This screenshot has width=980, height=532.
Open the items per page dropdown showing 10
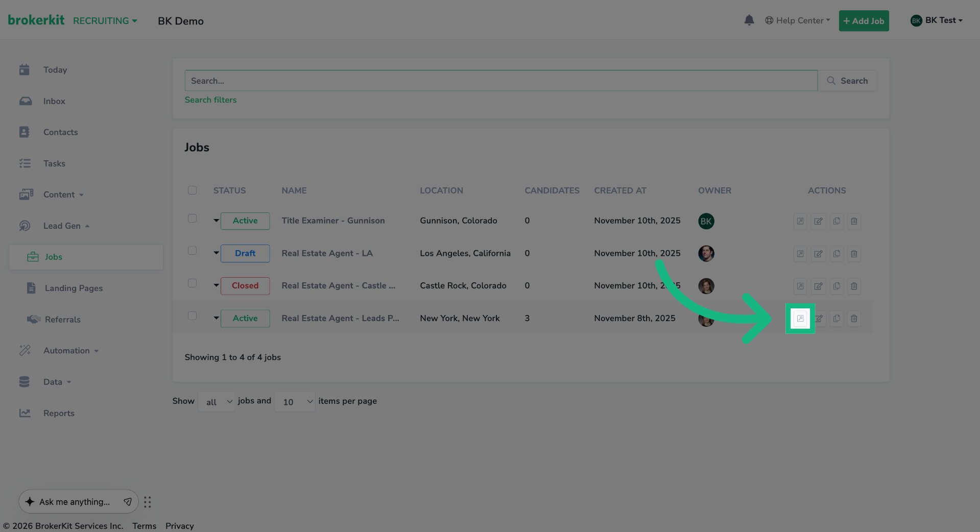pyautogui.click(x=295, y=401)
